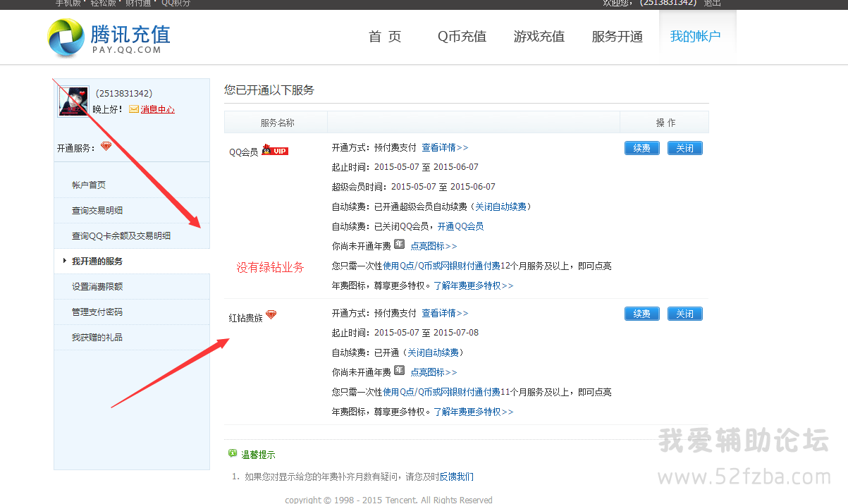848x504 pixels.
Task: Click 起止时间 2015-05-07 至 2015-07-08 text
Action: [x=405, y=333]
